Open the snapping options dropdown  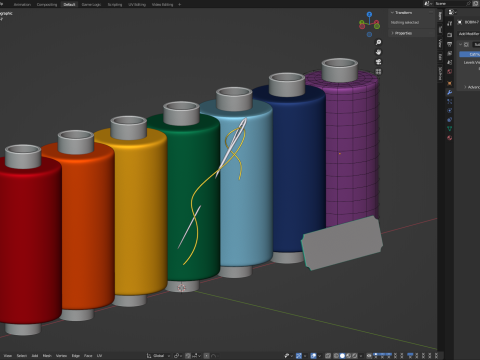197,356
